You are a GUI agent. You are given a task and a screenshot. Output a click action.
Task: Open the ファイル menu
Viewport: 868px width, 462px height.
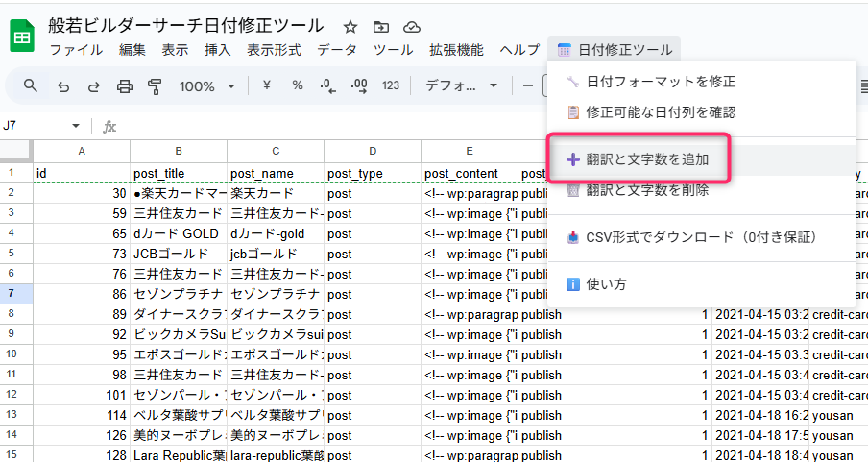point(77,50)
